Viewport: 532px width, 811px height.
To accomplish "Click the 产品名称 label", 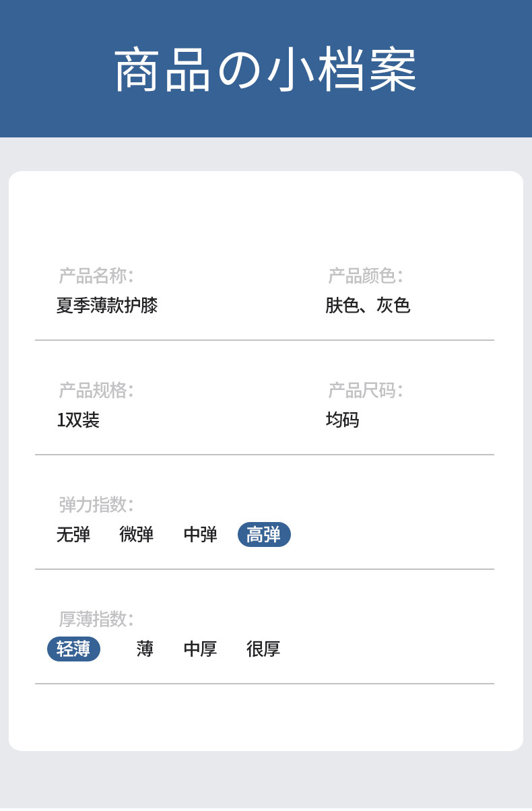I will pos(96,275).
